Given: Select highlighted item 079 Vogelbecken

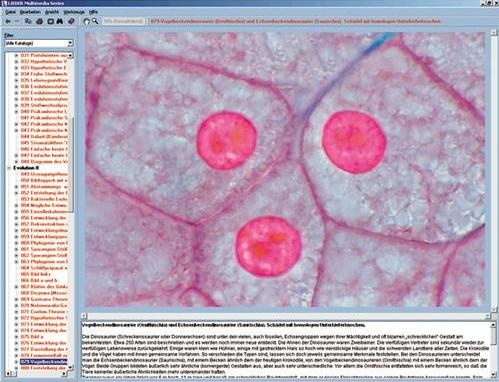Looking at the screenshot, I should coord(44,362).
